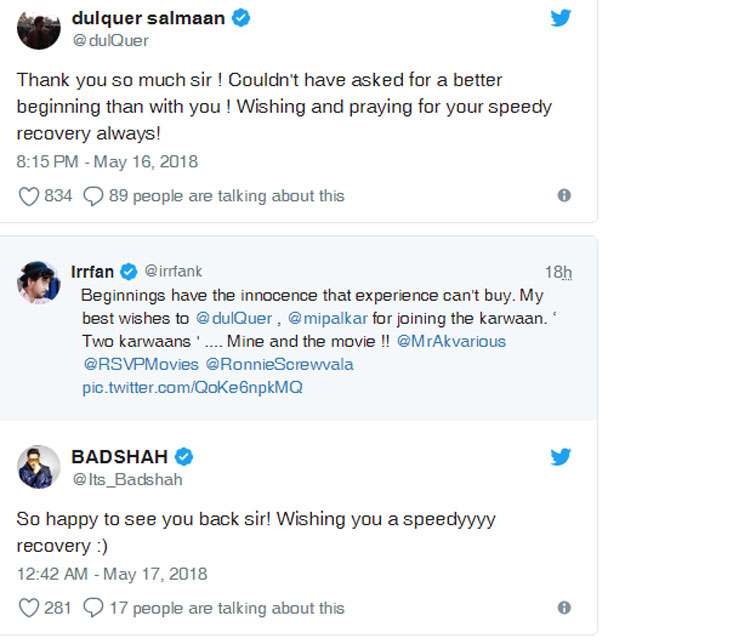Image resolution: width=750 pixels, height=644 pixels.
Task: Like dulquer salmaan's tweet with heart icon
Action: click(x=29, y=196)
